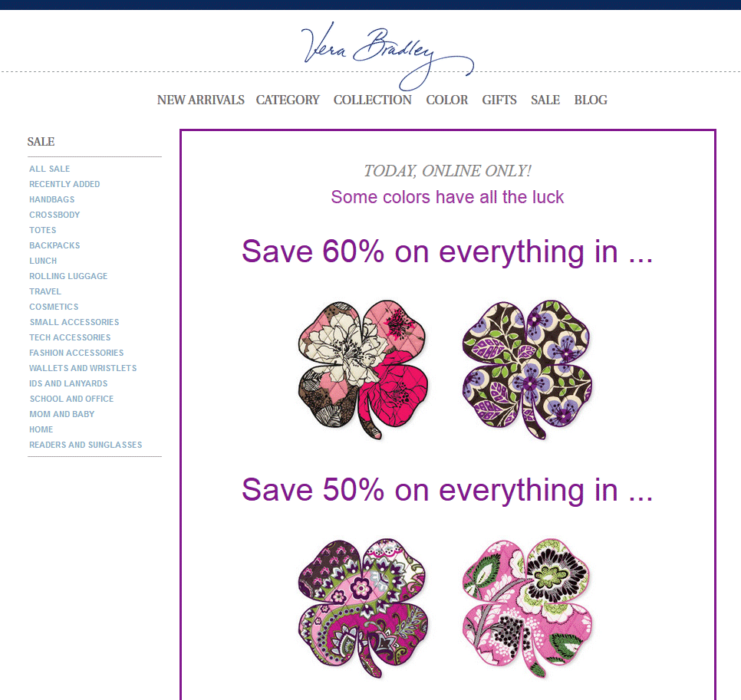Screen dimensions: 741x700
Task: Open the Color navigation menu
Action: click(x=446, y=100)
